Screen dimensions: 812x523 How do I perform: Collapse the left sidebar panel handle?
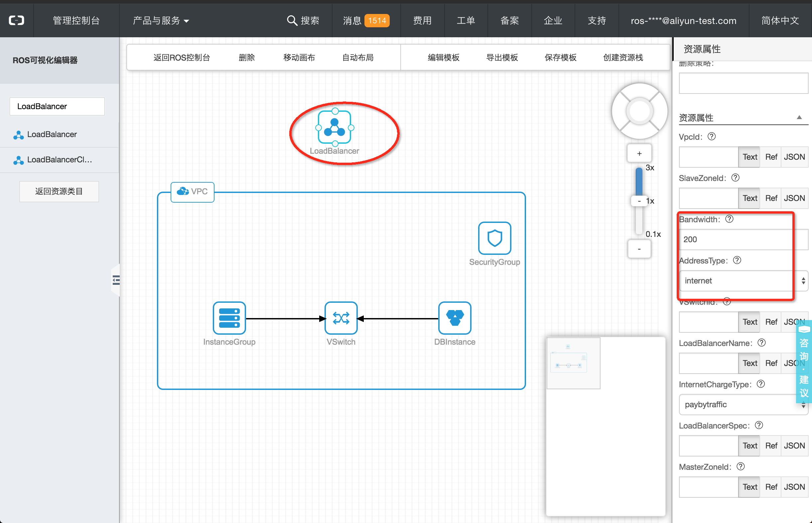(x=116, y=280)
